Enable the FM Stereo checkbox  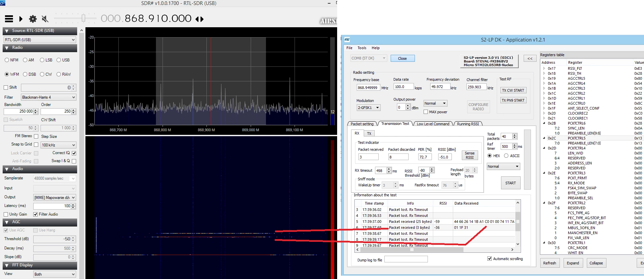[36, 136]
